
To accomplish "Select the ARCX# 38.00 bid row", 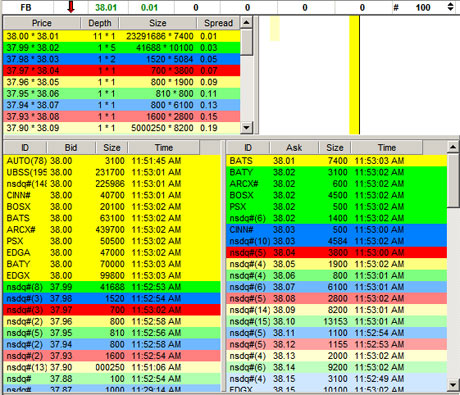I will [112, 230].
